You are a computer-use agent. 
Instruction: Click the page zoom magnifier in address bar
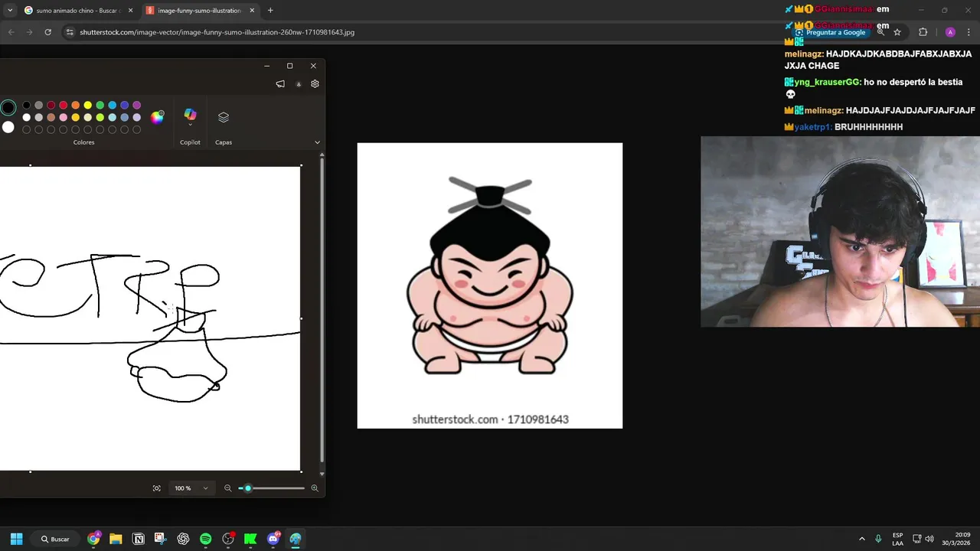point(880,32)
